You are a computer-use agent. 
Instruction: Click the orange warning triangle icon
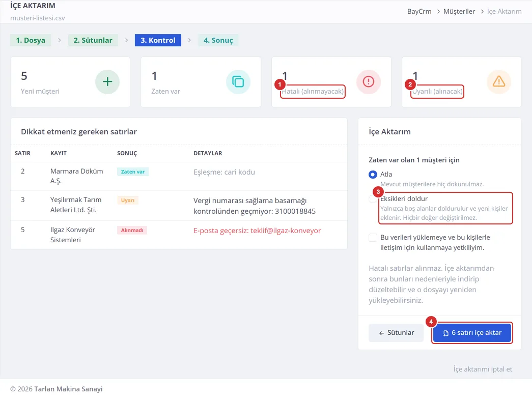(x=499, y=82)
